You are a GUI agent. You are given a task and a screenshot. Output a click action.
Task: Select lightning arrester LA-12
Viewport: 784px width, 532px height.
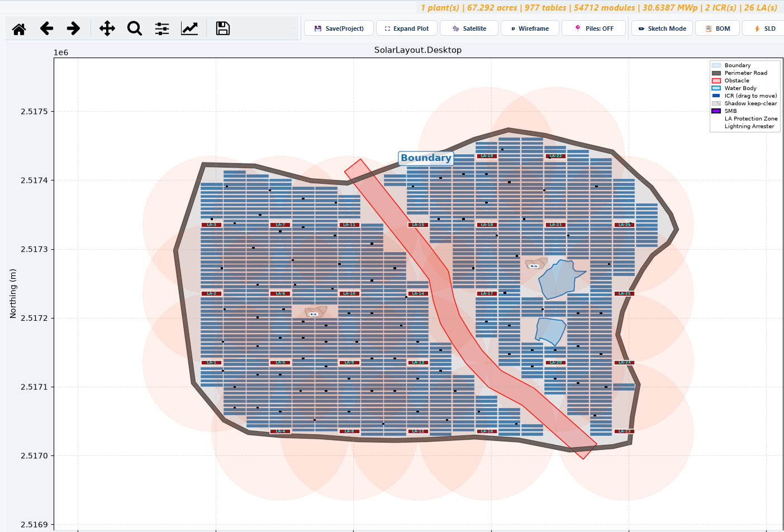pyautogui.click(x=418, y=431)
